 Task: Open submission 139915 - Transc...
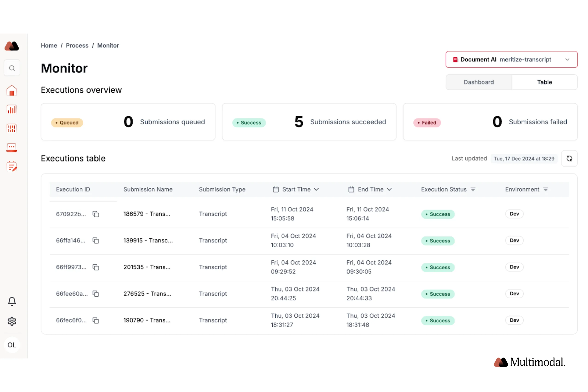pyautogui.click(x=148, y=241)
